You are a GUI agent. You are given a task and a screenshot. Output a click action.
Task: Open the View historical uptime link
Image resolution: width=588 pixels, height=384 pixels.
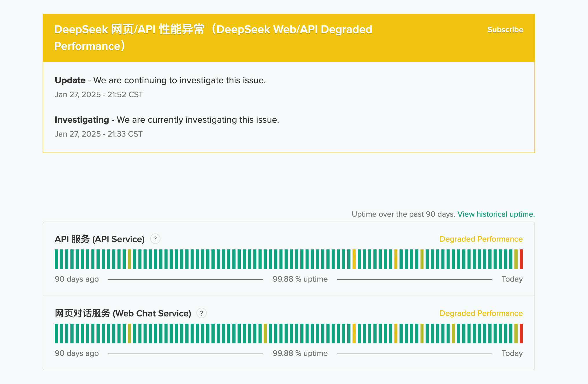pyautogui.click(x=496, y=214)
